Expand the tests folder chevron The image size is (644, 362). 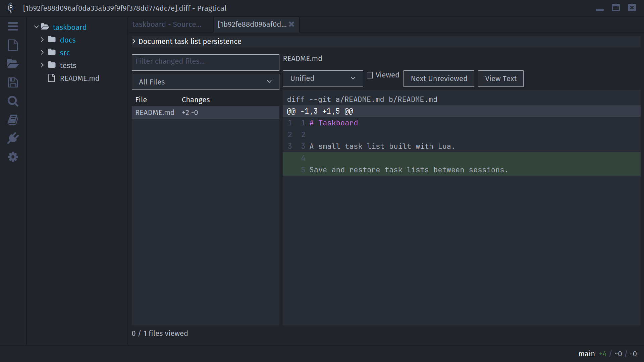[42, 65]
